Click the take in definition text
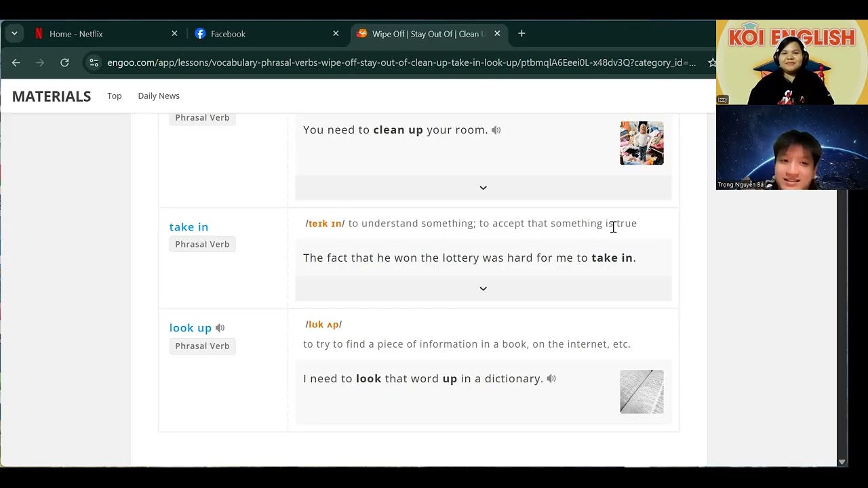The width and height of the screenshot is (868, 488). (x=492, y=224)
